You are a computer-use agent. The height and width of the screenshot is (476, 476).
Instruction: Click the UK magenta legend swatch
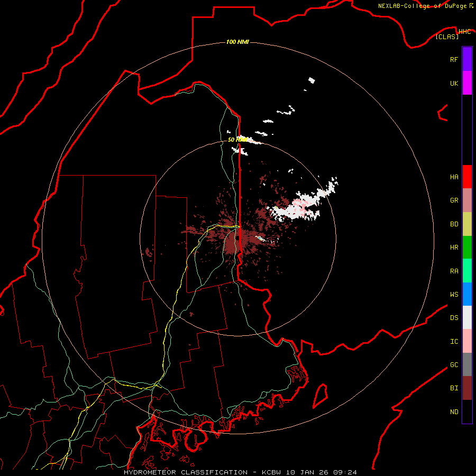point(467,83)
